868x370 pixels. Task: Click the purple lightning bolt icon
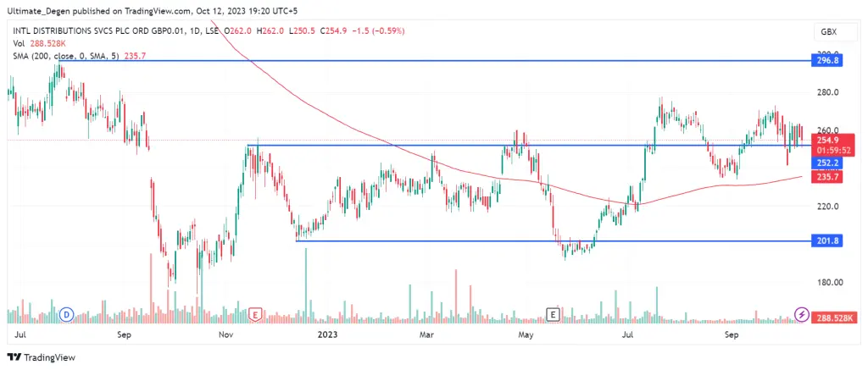(802, 314)
